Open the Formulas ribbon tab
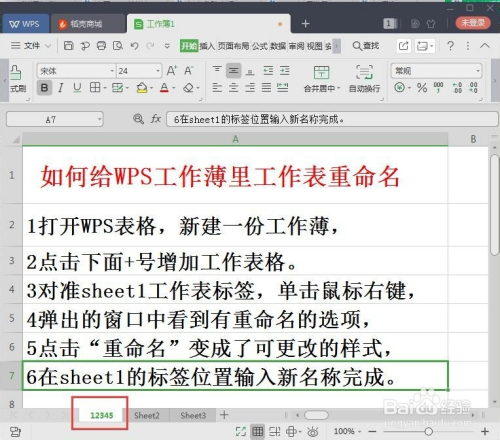The height and width of the screenshot is (440, 500). 260,46
